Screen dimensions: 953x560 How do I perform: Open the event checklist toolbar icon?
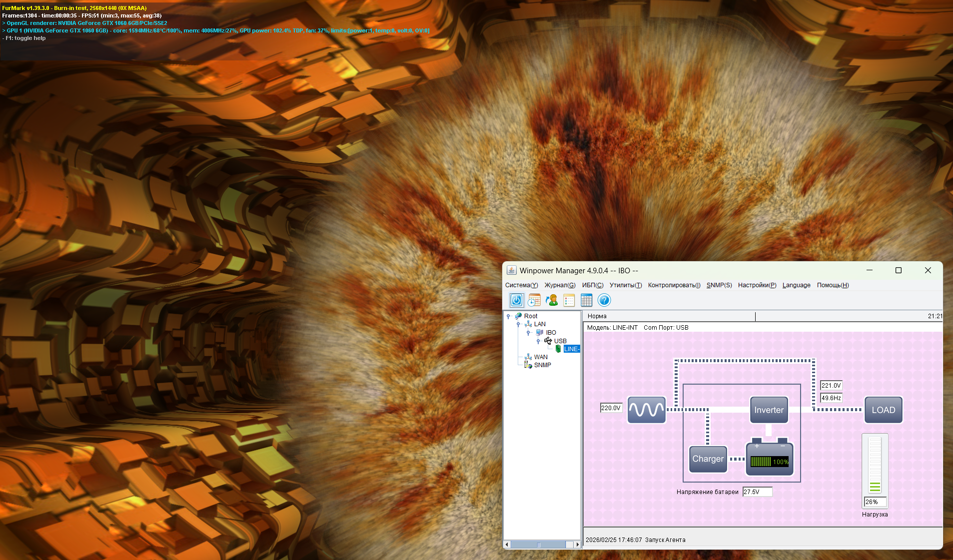click(569, 300)
